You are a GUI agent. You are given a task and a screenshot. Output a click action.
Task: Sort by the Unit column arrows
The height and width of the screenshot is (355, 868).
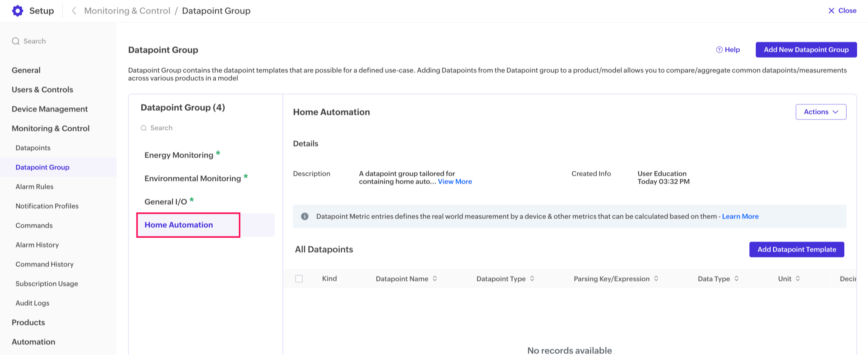pyautogui.click(x=798, y=279)
